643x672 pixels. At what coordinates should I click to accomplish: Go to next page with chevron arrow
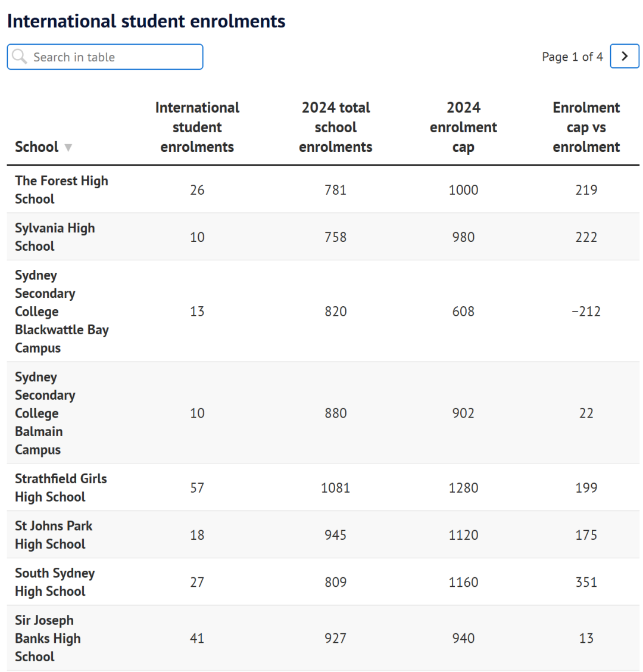(x=625, y=56)
